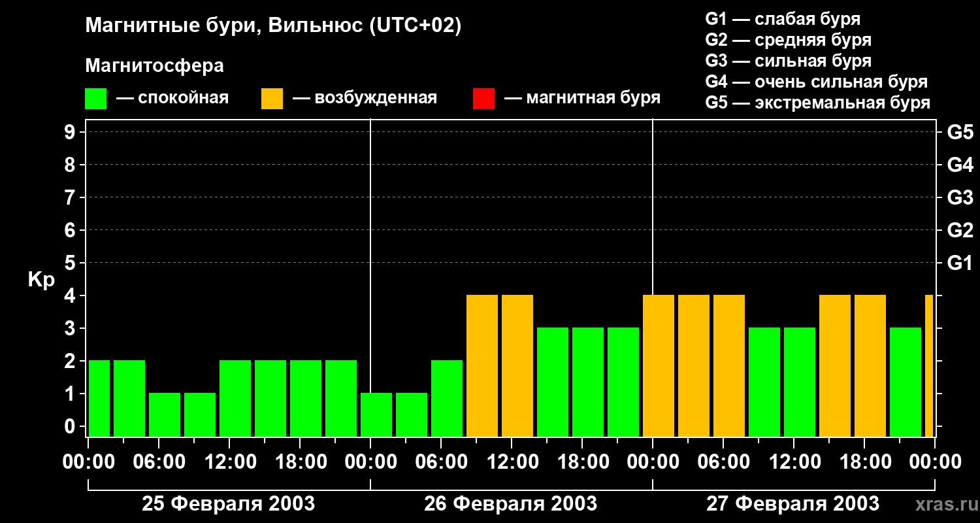Click the 26 Feb 18:00–21:00 green bar
This screenshot has width=980, height=523.
[x=588, y=382]
